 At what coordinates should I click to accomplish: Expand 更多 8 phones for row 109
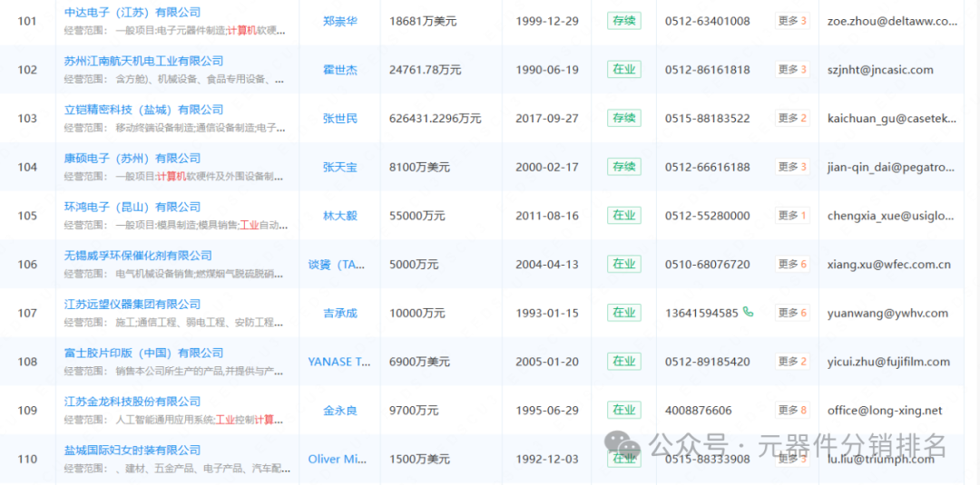coord(792,410)
